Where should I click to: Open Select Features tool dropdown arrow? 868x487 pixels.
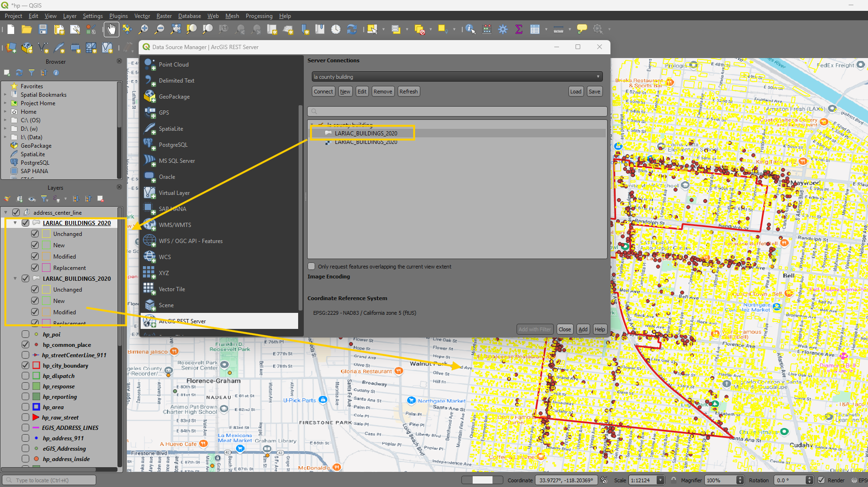tap(383, 29)
